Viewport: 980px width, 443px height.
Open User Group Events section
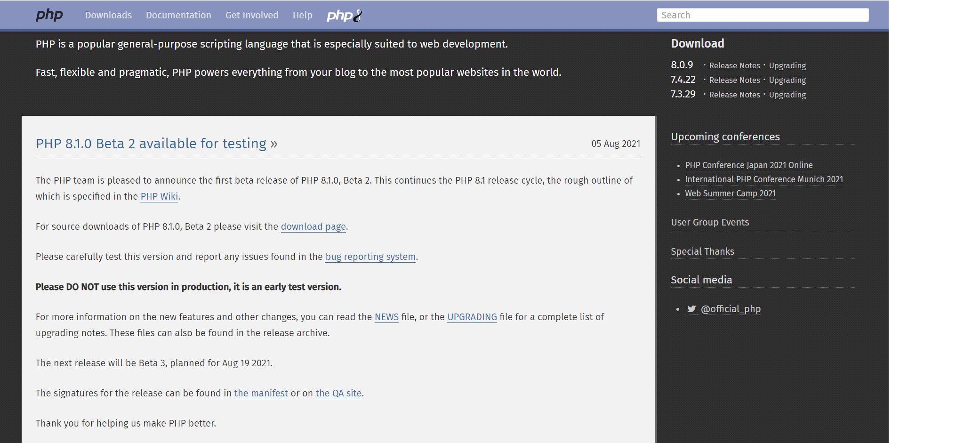710,222
